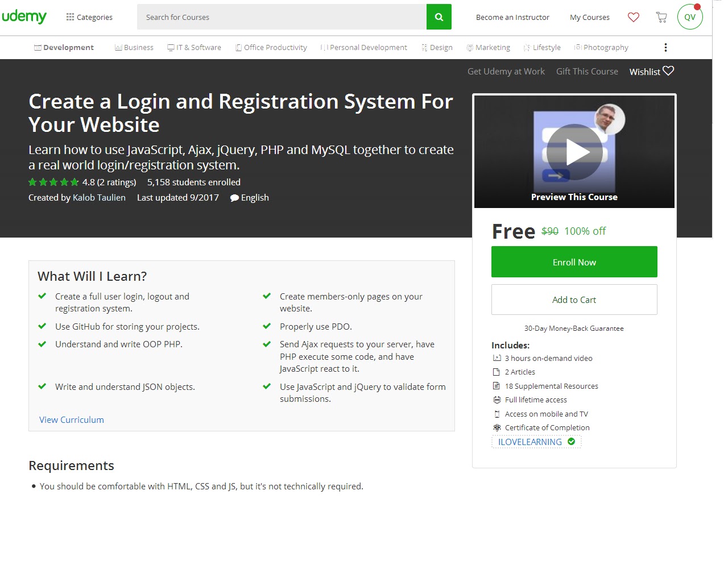This screenshot has height=582, width=728.
Task: Select the Personal Development category
Action: coord(364,48)
